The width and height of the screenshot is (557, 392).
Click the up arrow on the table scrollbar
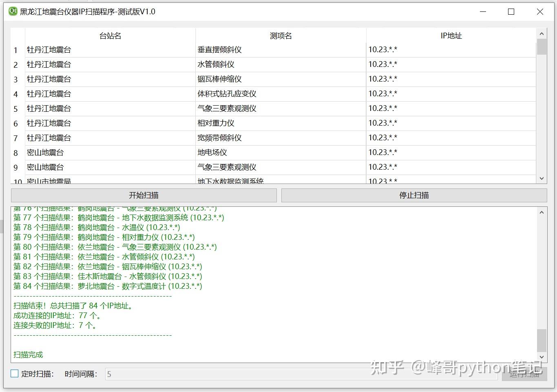point(542,33)
